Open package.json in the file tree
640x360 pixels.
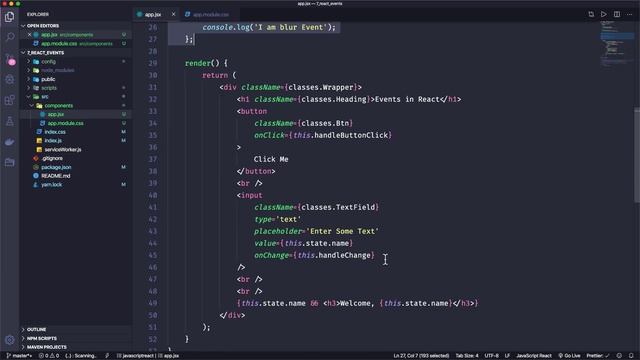[x=56, y=167]
